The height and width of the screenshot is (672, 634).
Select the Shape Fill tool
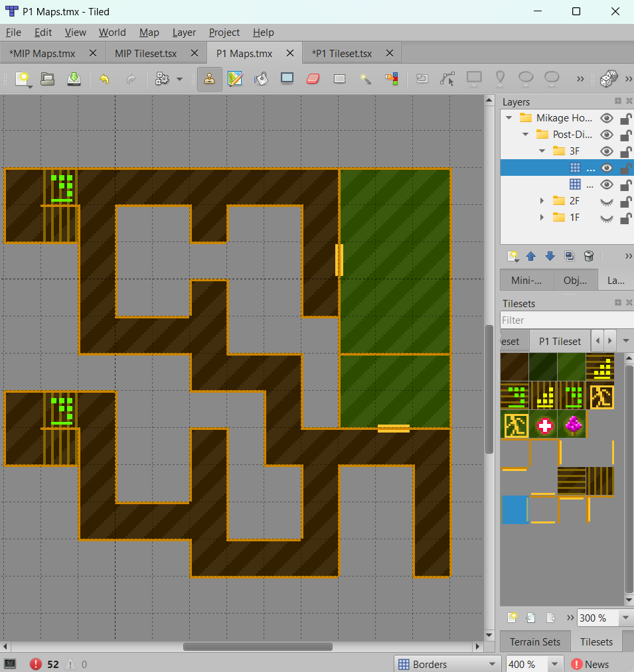287,78
